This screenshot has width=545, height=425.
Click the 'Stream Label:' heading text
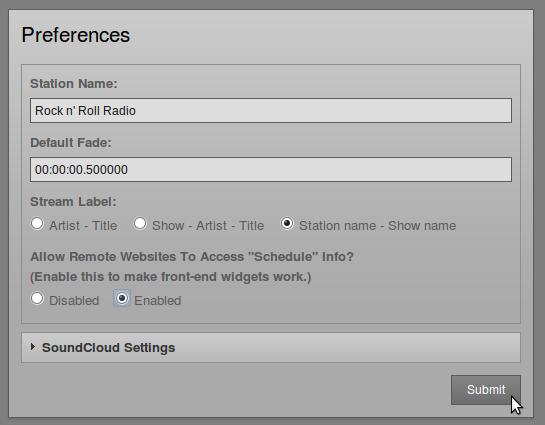[x=73, y=202]
